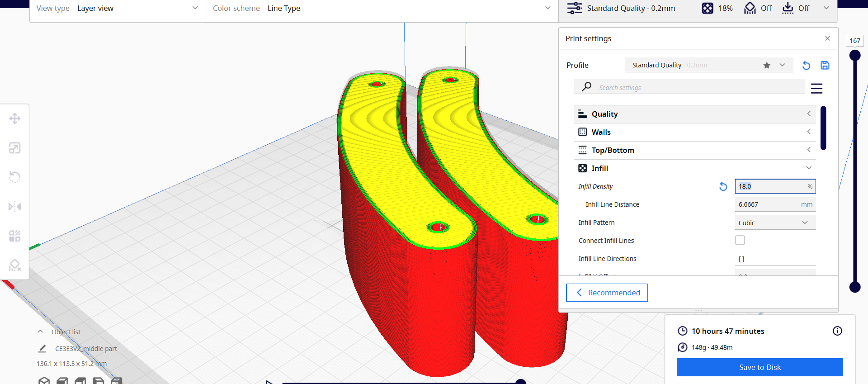Screen dimensions: 868x384
Task: Save the current profile
Action: pos(825,65)
